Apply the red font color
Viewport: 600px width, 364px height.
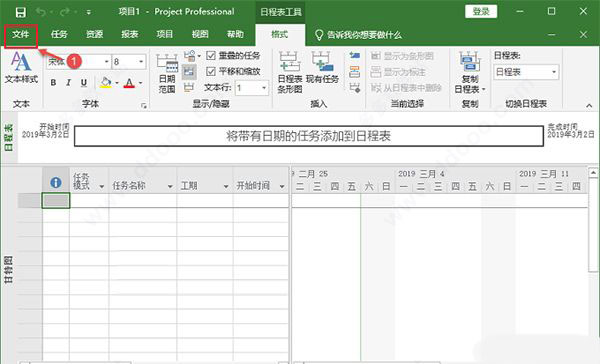pyautogui.click(x=129, y=83)
